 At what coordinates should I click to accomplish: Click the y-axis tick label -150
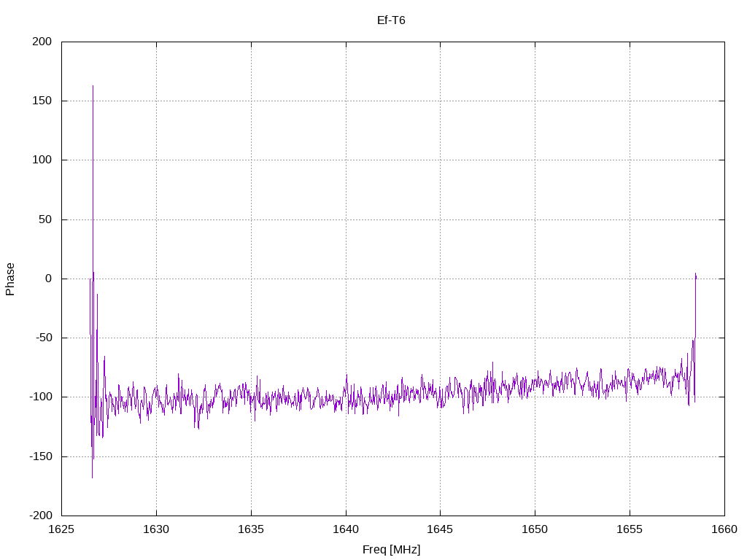pos(41,456)
